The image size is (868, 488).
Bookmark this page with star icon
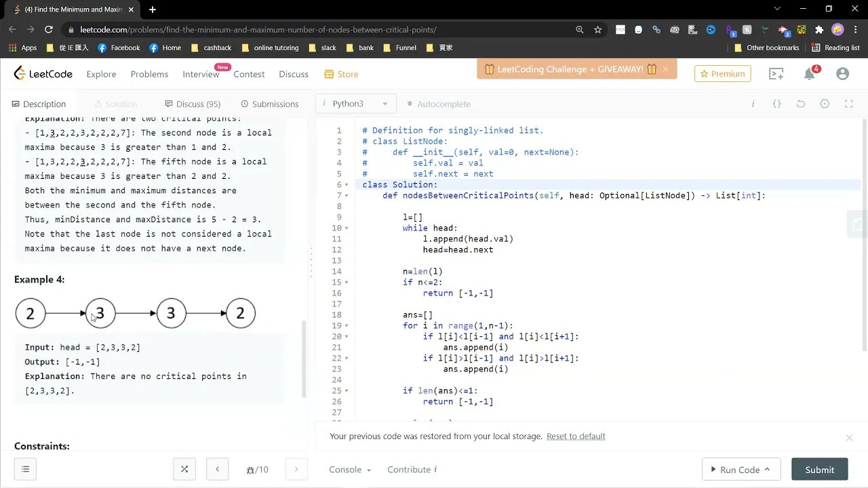(x=597, y=30)
